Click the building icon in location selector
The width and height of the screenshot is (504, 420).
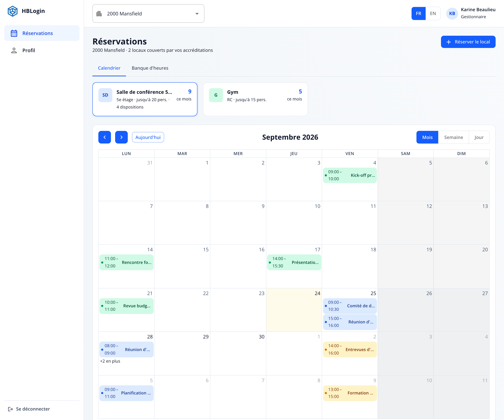(99, 14)
